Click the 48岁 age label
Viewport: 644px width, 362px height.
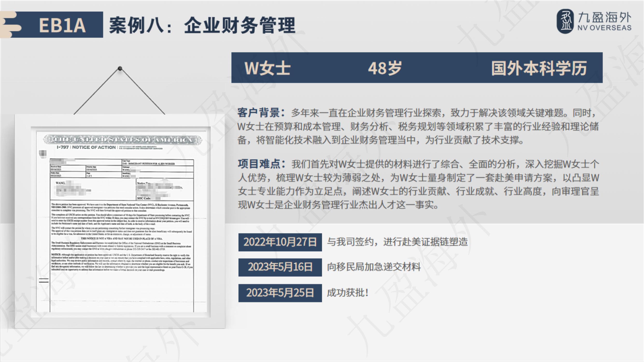pos(385,68)
